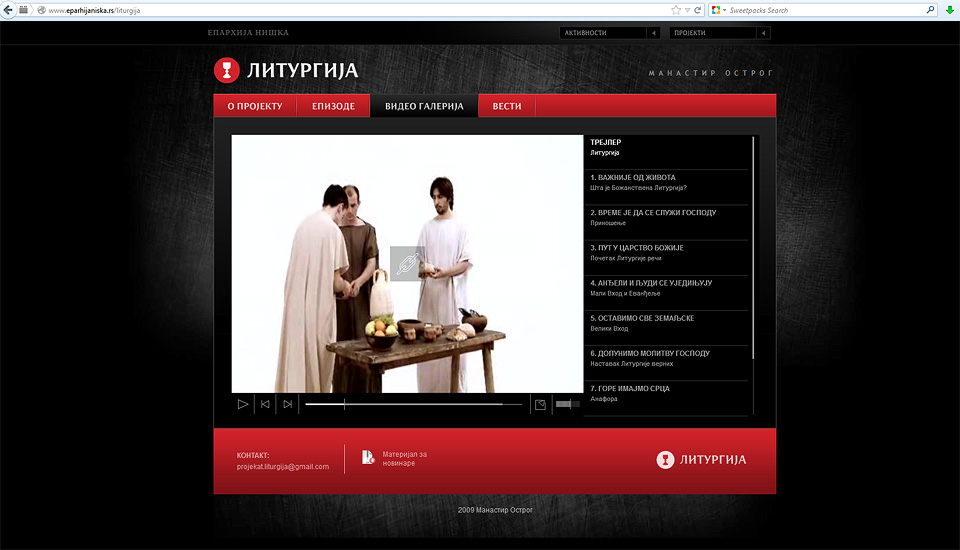The image size is (960, 550).
Task: Toggle fullscreen mode in video player
Action: [x=540, y=404]
